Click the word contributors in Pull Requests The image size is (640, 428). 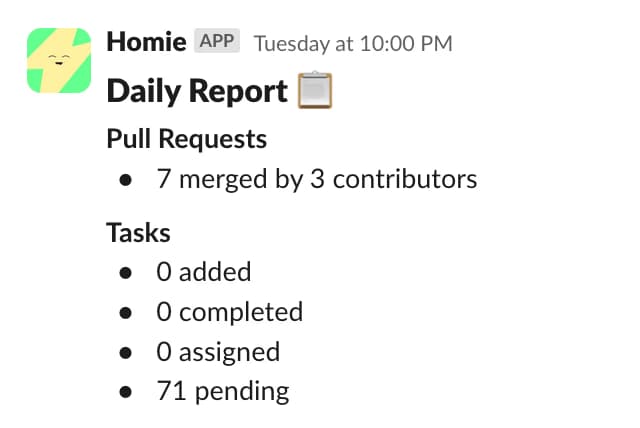point(404,180)
